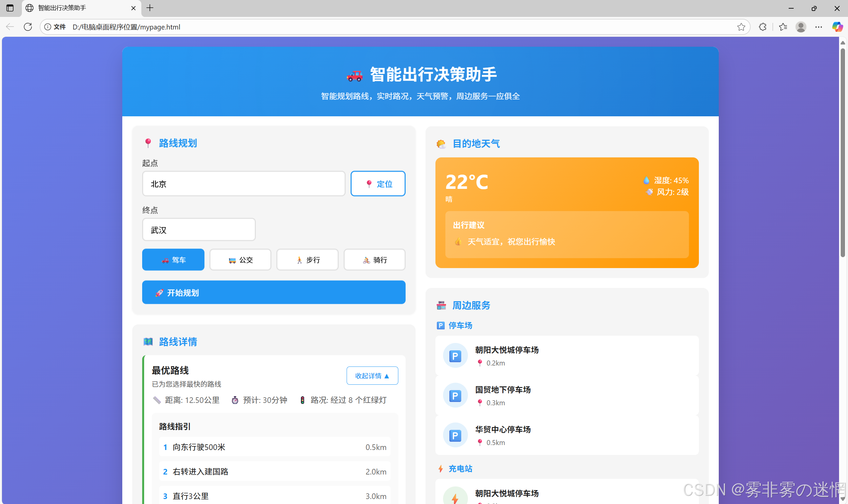
Task: Select the 驾车 travel mode
Action: [x=173, y=260]
